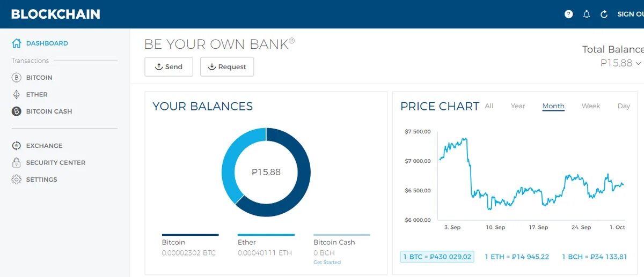644x277 pixels.
Task: Select the Day chart range
Action: tap(624, 106)
